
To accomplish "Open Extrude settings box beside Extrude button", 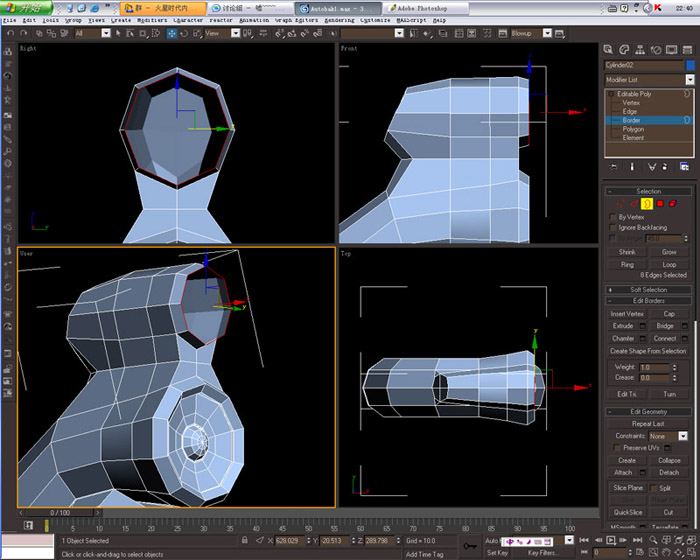I will (643, 326).
